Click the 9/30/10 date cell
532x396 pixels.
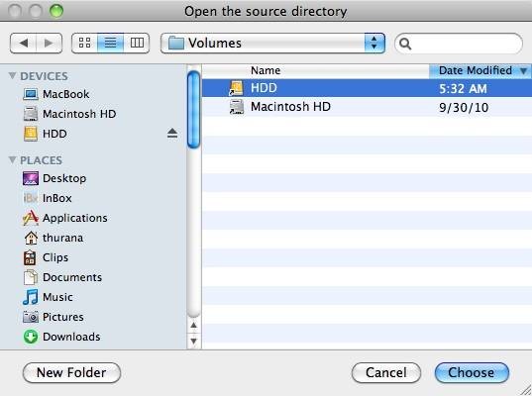pos(464,108)
